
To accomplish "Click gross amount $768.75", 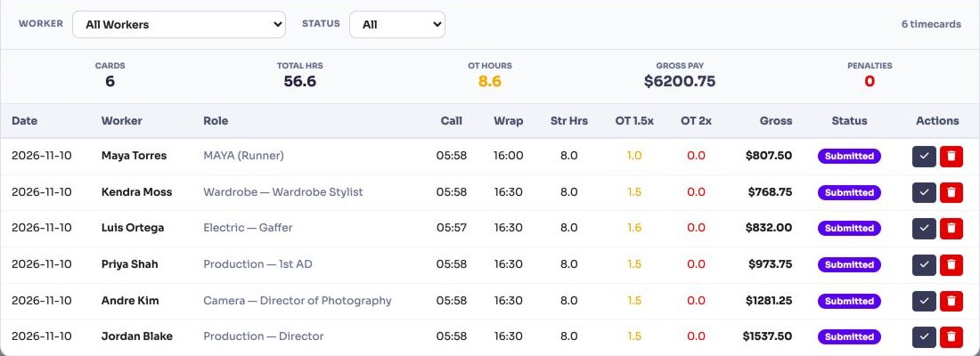I will [770, 191].
